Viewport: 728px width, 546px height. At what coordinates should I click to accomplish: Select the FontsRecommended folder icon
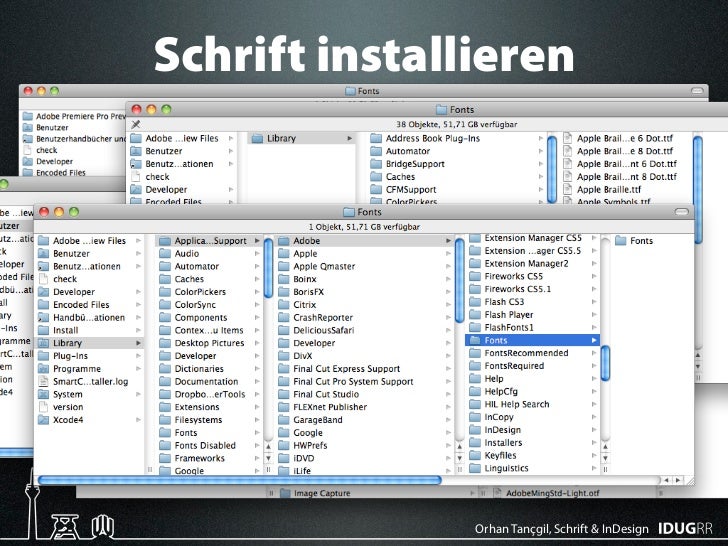(474, 353)
